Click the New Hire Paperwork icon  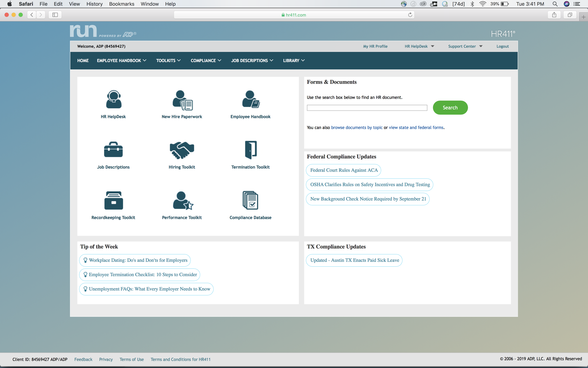[x=183, y=100]
